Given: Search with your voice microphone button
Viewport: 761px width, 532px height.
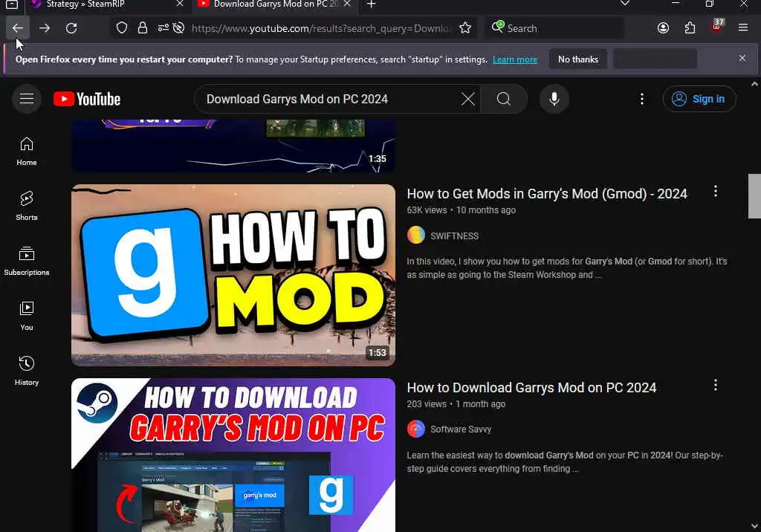Looking at the screenshot, I should 554,99.
